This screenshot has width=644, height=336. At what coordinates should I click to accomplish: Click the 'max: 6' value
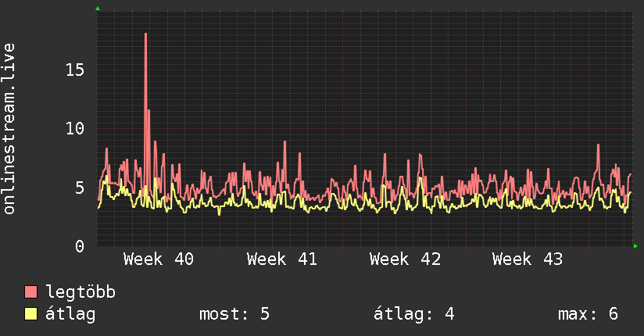(x=589, y=314)
